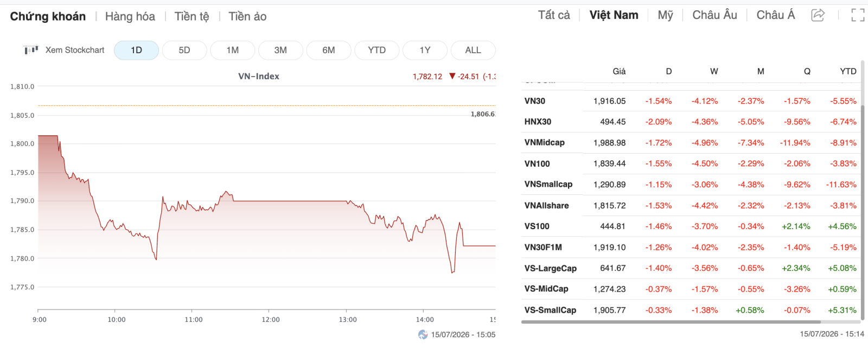Toggle fullscreen view icon

point(858,15)
